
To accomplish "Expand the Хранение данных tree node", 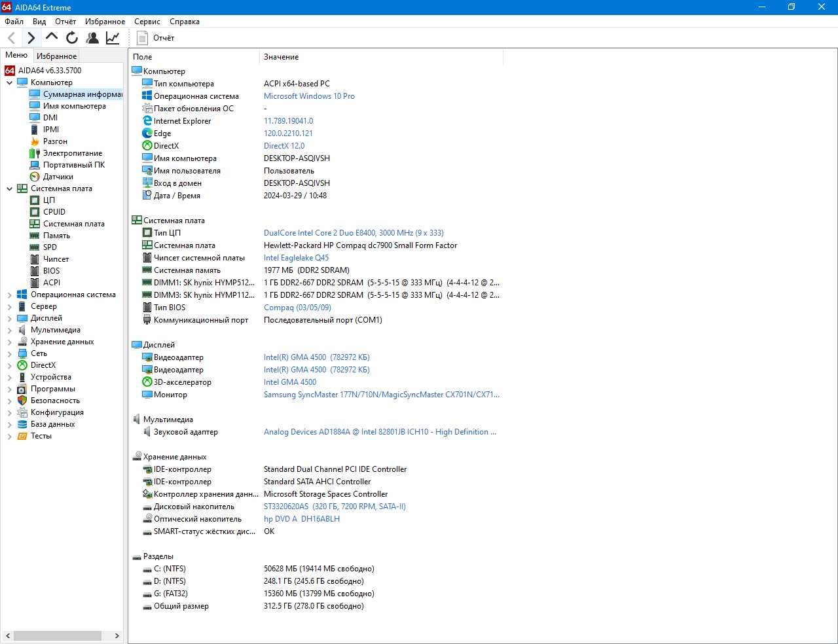I will click(10, 342).
